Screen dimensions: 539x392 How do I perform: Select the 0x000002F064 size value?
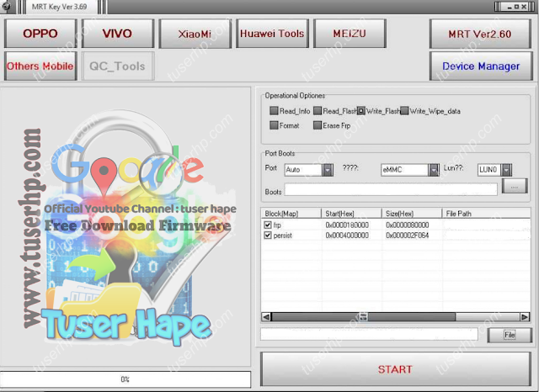(x=408, y=236)
